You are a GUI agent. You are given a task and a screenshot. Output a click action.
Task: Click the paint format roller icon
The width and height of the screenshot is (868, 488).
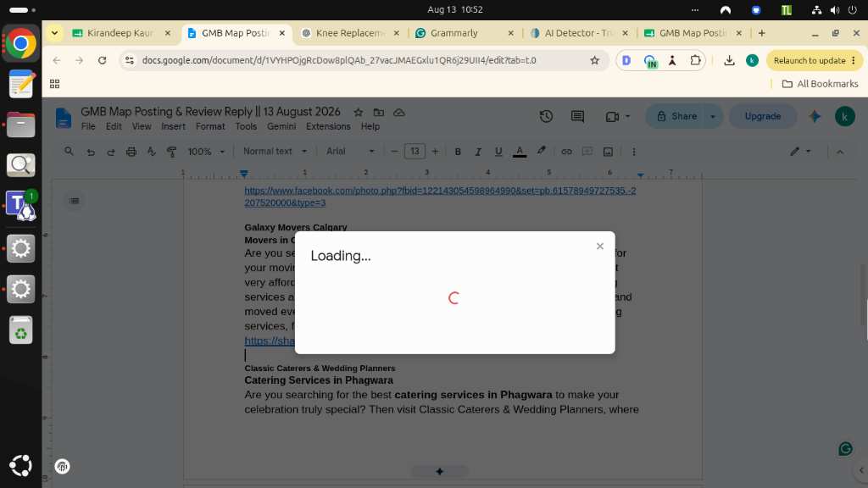coord(171,152)
